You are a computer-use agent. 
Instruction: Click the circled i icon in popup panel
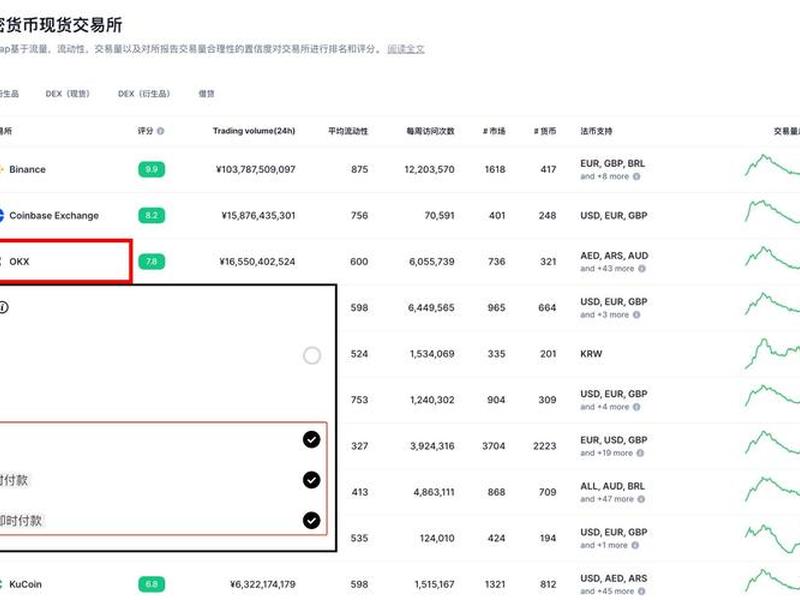pos(4,307)
